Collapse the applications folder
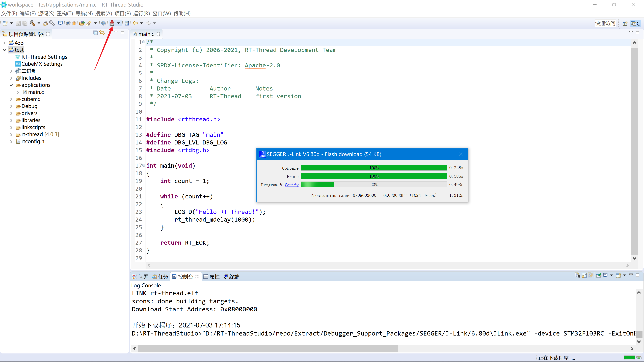This screenshot has height=362, width=644. [11, 85]
